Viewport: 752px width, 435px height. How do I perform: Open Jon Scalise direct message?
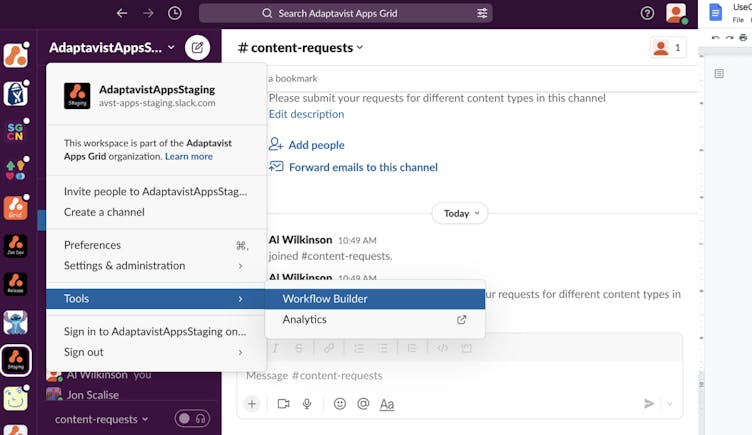tap(93, 395)
